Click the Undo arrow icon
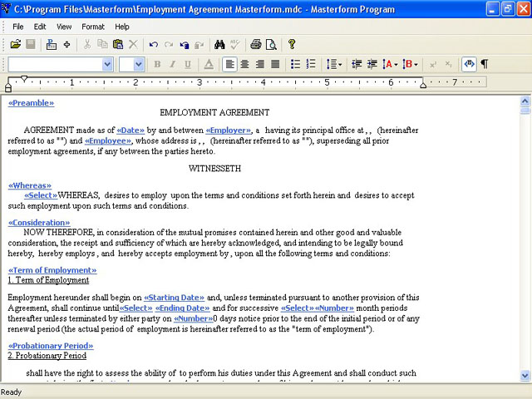Image resolution: width=532 pixels, height=399 pixels. click(x=153, y=45)
